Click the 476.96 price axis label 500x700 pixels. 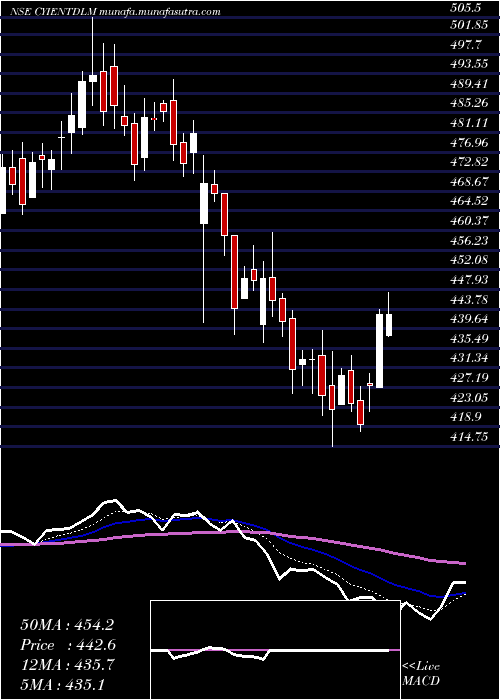(469, 142)
